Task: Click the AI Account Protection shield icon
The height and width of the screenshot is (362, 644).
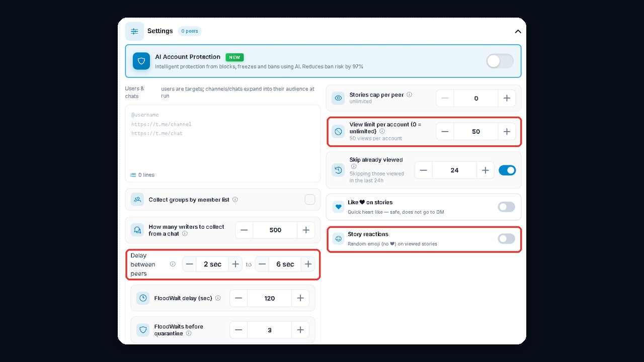Action: (x=141, y=61)
